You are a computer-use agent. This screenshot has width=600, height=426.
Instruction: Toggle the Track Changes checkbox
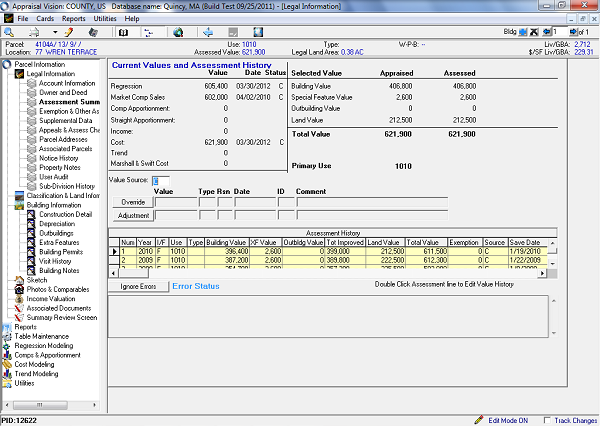pyautogui.click(x=546, y=421)
